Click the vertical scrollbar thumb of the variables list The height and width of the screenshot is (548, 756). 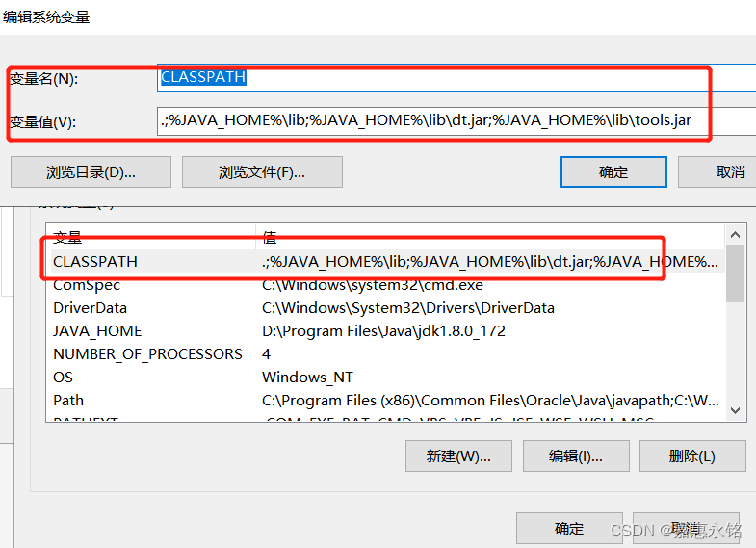click(x=735, y=274)
